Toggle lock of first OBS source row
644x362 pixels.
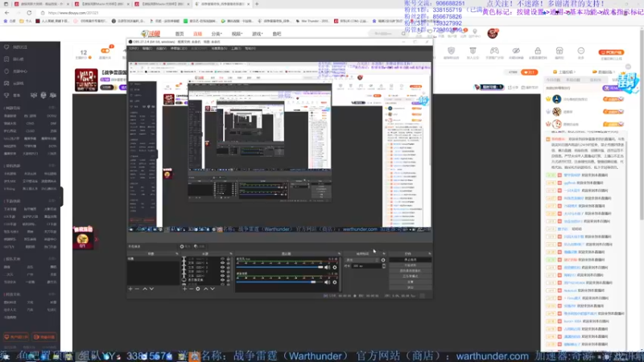[x=229, y=259]
